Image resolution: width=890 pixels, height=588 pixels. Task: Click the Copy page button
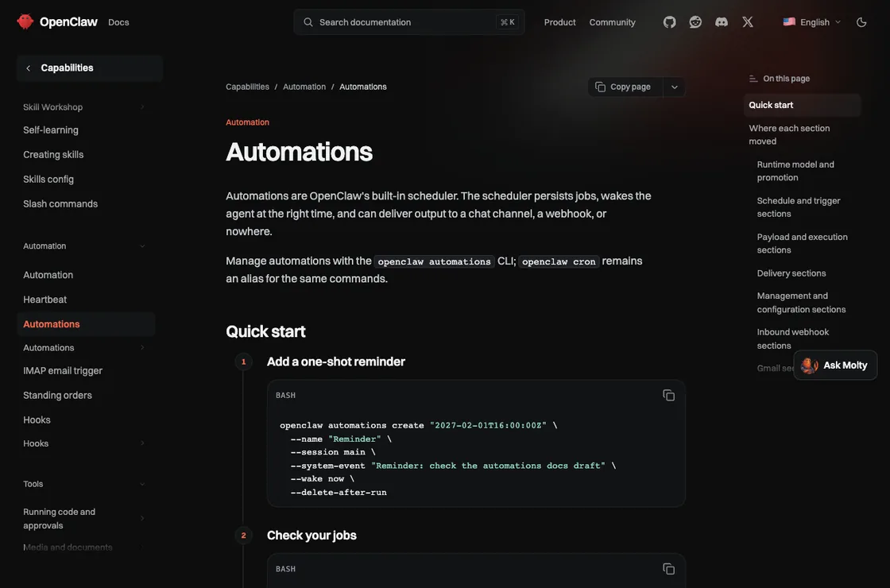click(625, 87)
